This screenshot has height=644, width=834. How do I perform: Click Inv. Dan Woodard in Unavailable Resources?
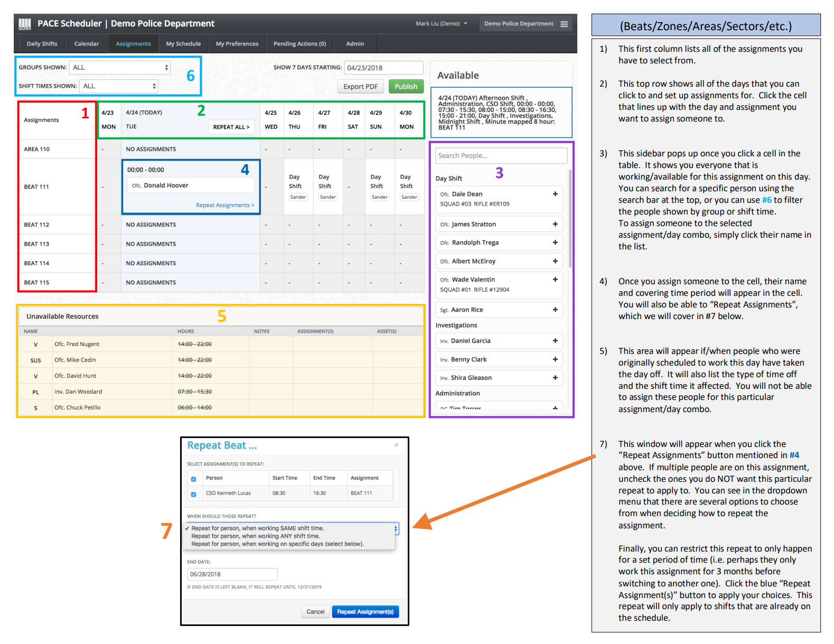point(78,392)
